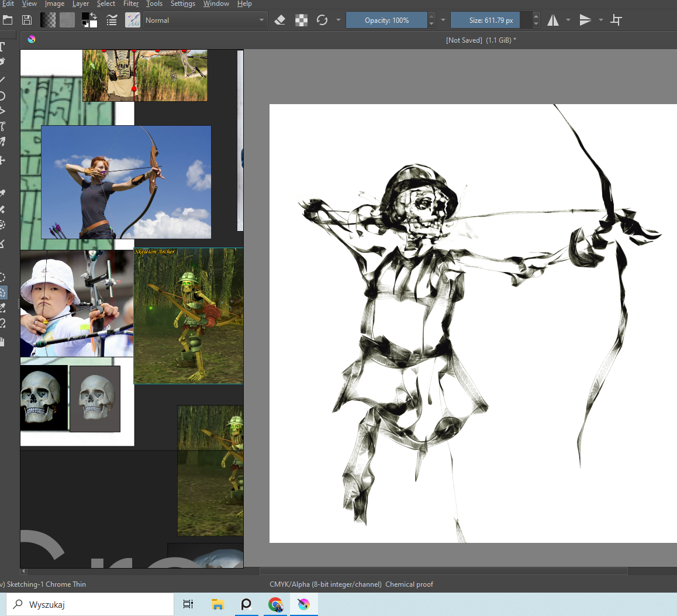Open the brush editor settings

111,20
